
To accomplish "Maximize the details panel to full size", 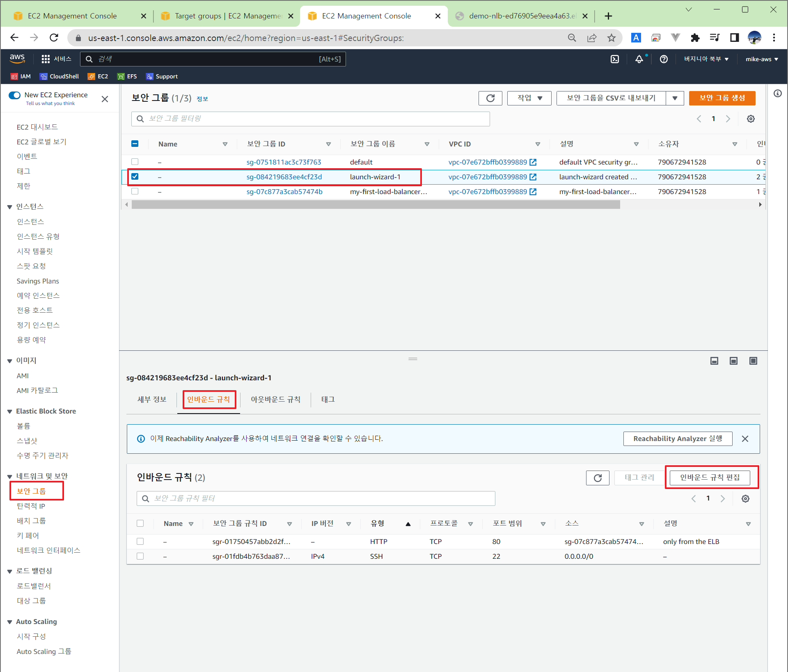I will pos(753,361).
